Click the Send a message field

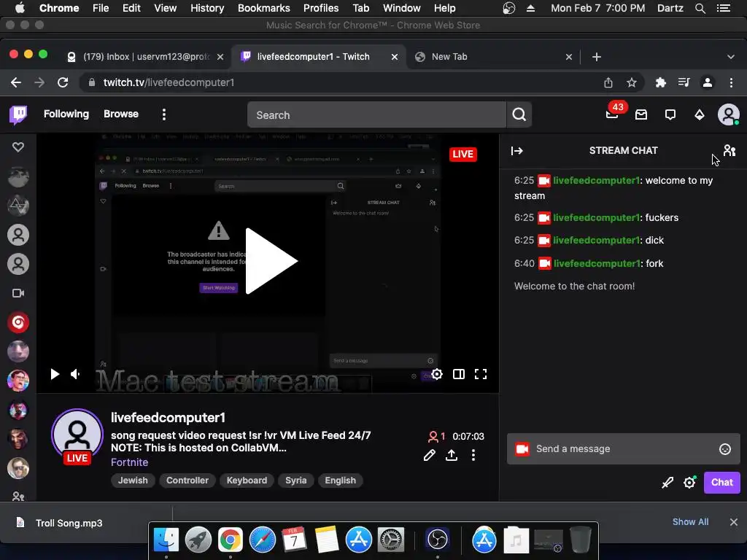click(x=623, y=449)
